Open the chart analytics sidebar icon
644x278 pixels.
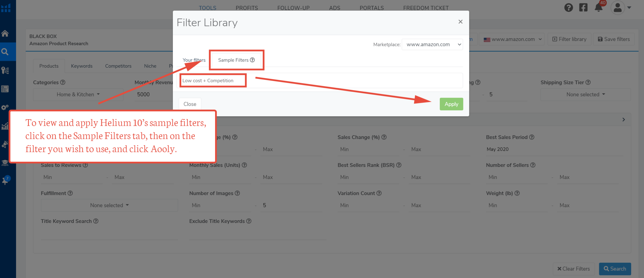point(5,126)
